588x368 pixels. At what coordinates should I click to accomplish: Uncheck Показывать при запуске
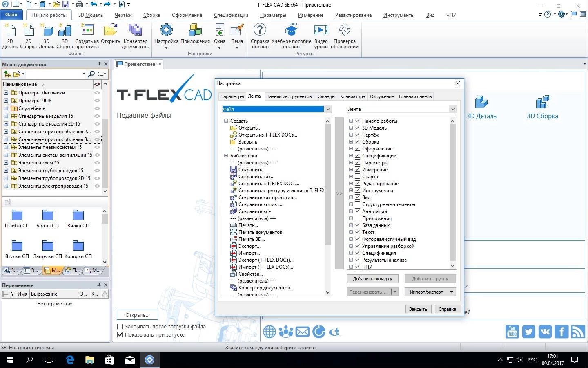pos(120,334)
